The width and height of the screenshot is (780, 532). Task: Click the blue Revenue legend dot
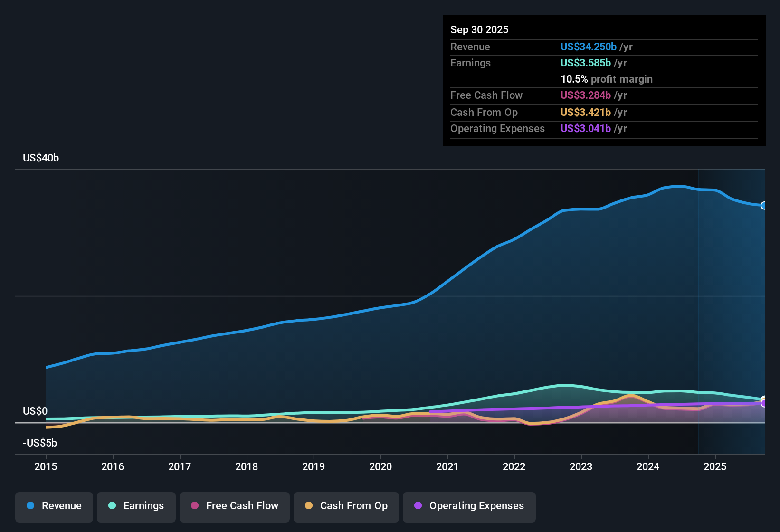point(30,506)
